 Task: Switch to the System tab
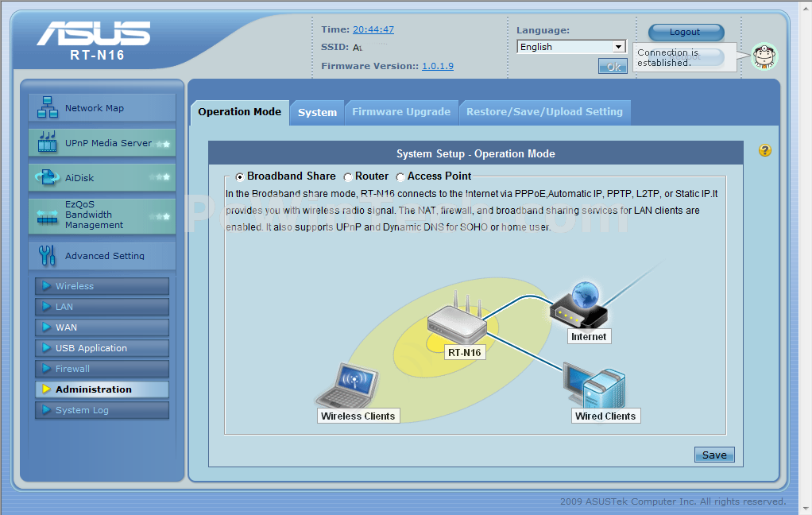318,112
